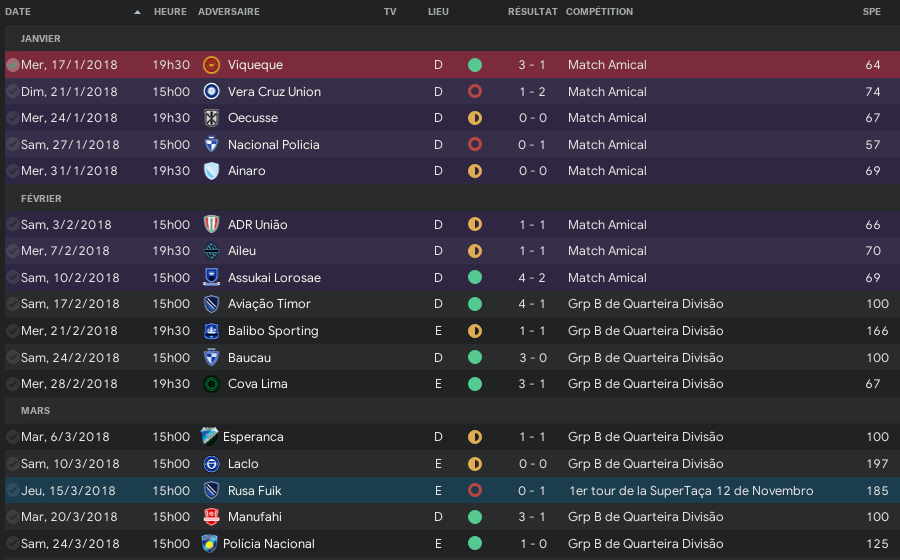
Task: Sort by the DATE column arrow
Action: [x=137, y=12]
